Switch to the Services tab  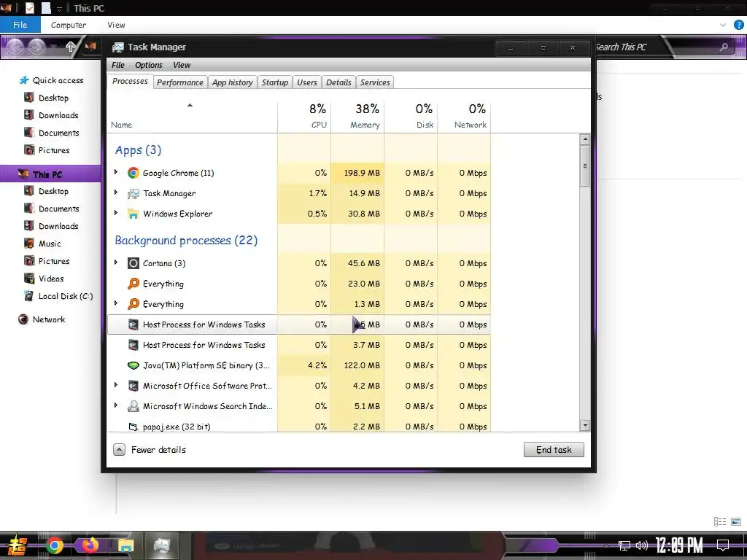coord(375,82)
